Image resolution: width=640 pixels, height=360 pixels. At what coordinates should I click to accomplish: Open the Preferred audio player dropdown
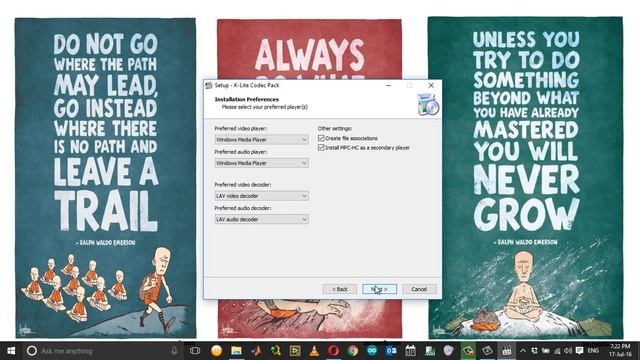click(x=262, y=163)
